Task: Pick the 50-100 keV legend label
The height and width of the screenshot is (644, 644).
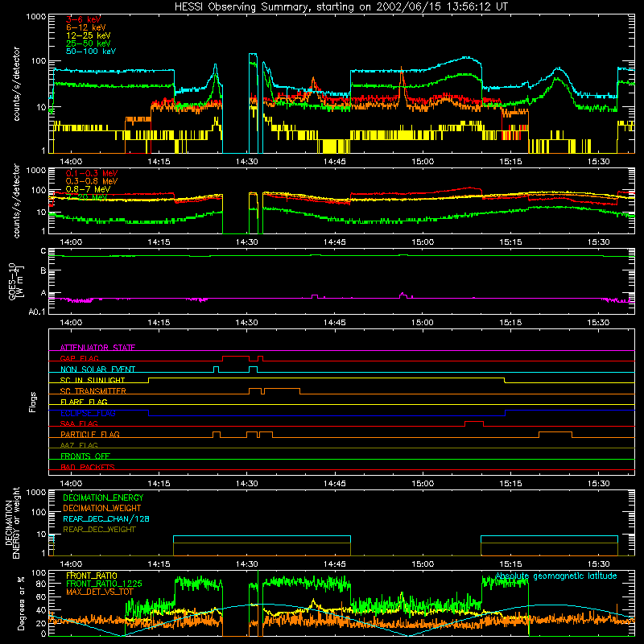Action: pos(90,52)
